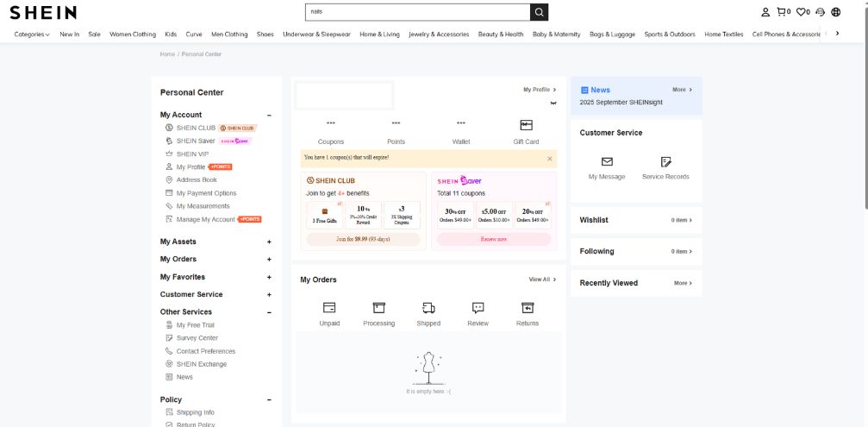Click the customer support headset icon
The height and width of the screenshot is (427, 868).
(820, 12)
